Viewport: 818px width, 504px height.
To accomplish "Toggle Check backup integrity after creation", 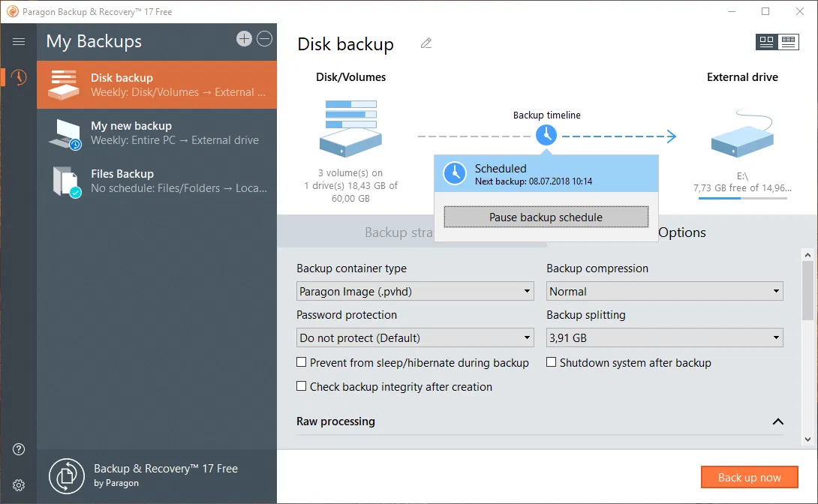I will [302, 386].
